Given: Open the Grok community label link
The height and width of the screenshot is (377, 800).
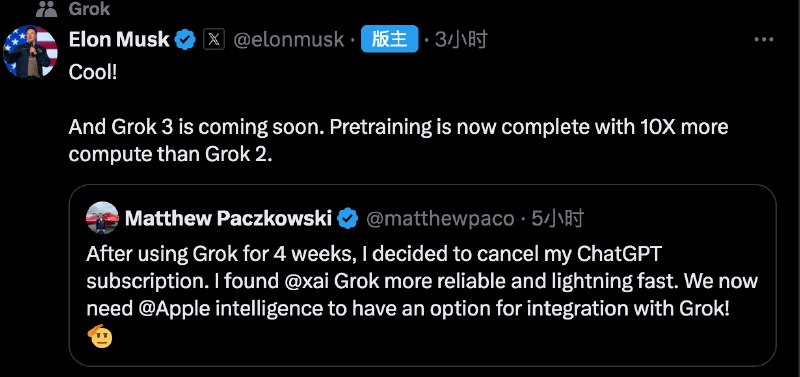Looking at the screenshot, I should (x=89, y=9).
